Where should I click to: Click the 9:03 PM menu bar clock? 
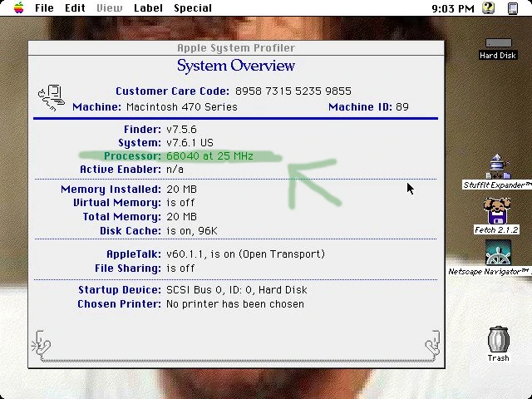(453, 8)
